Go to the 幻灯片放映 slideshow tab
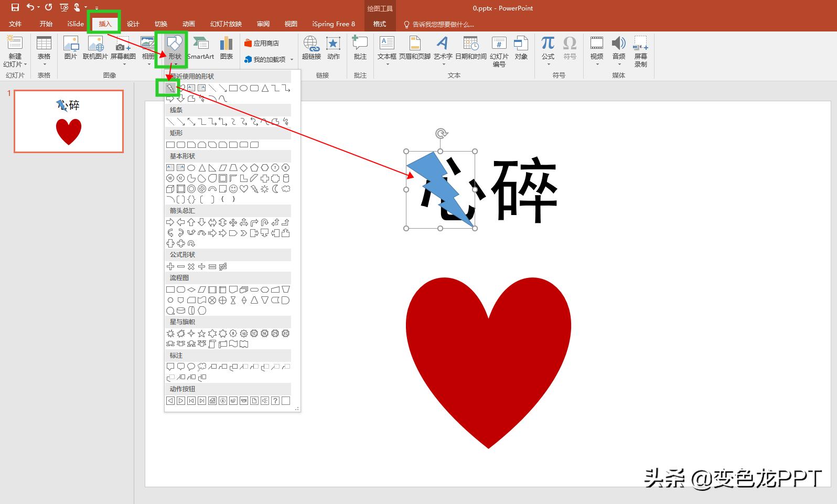 226,24
